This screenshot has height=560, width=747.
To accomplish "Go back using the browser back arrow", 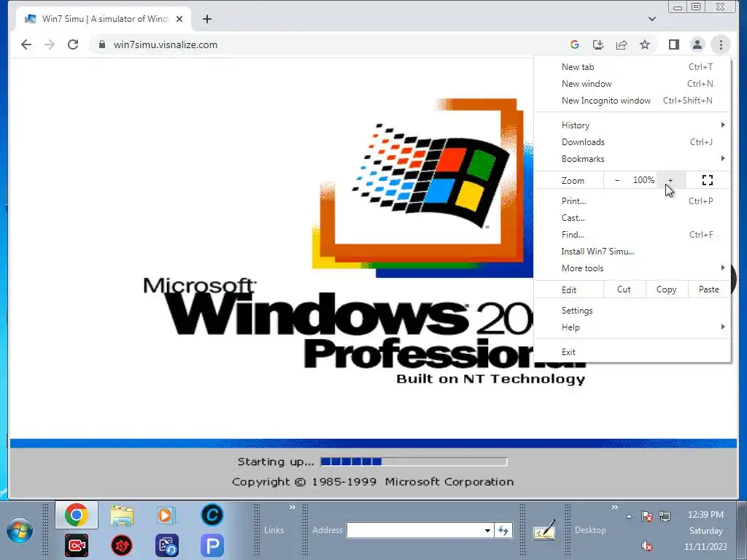I will click(26, 44).
